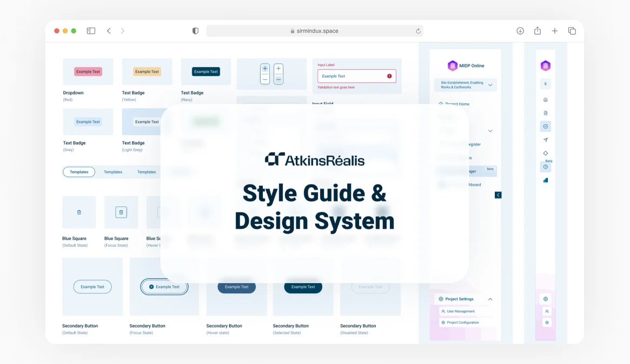The width and height of the screenshot is (630, 364).
Task: Collapse the sidebar using the dark arrow tab
Action: pyautogui.click(x=498, y=195)
